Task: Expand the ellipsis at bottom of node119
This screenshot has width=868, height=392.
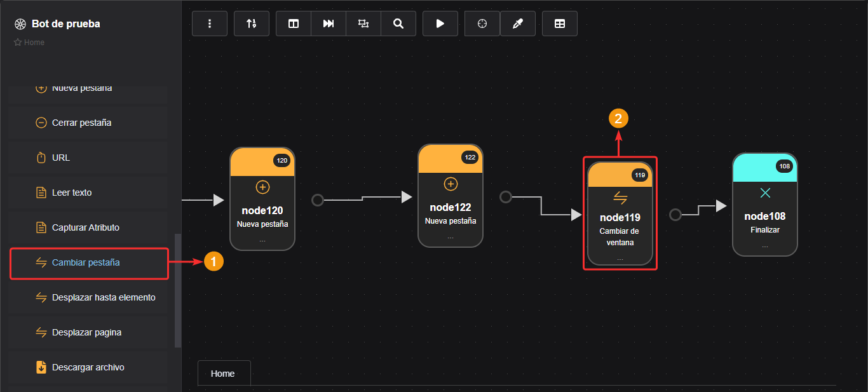Action: (620, 259)
